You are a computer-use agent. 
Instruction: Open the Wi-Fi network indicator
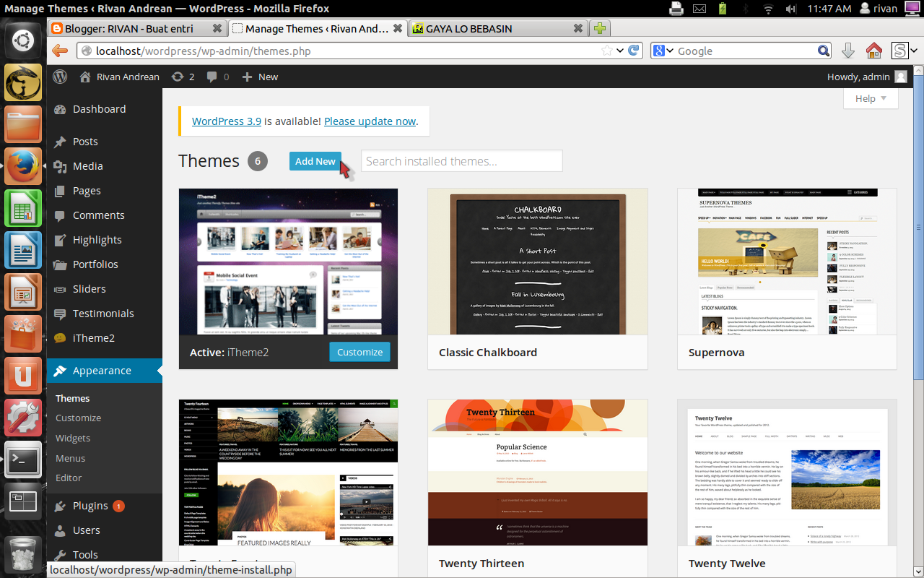tap(769, 9)
